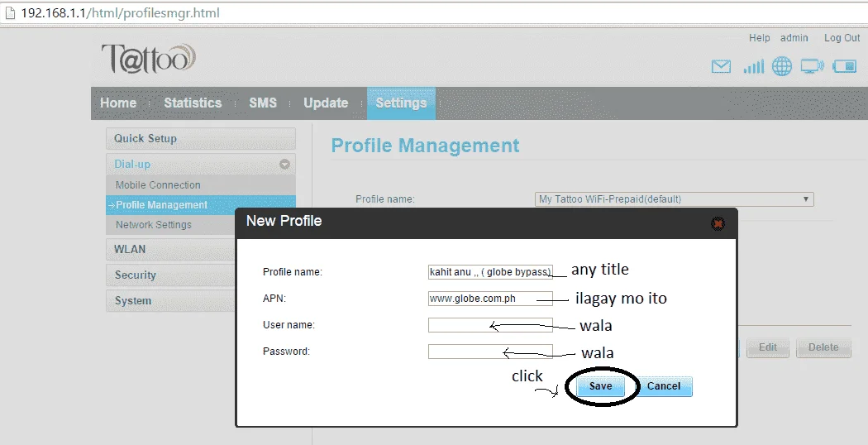
Task: Click the Tattoo logo
Action: coord(148,59)
